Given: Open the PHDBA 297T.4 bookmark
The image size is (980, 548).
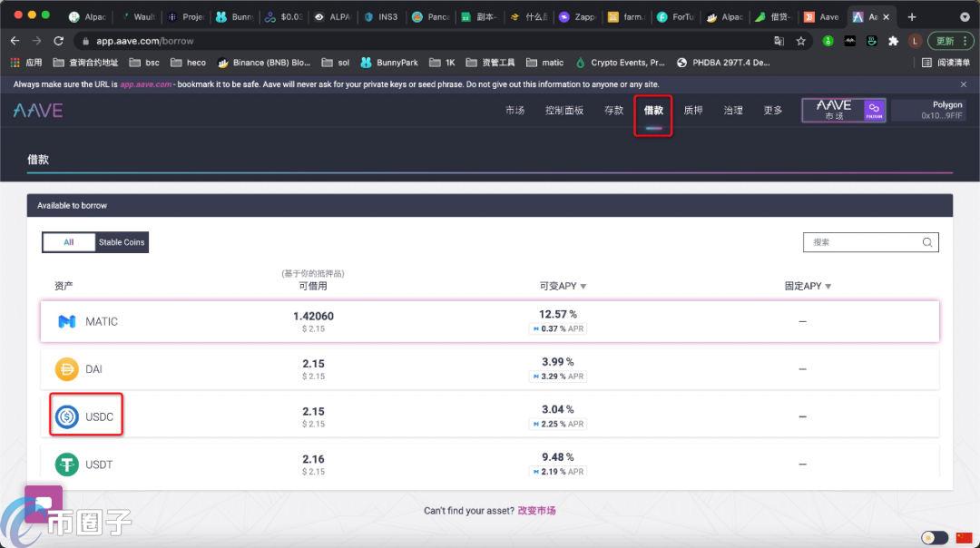Looking at the screenshot, I should [723, 63].
